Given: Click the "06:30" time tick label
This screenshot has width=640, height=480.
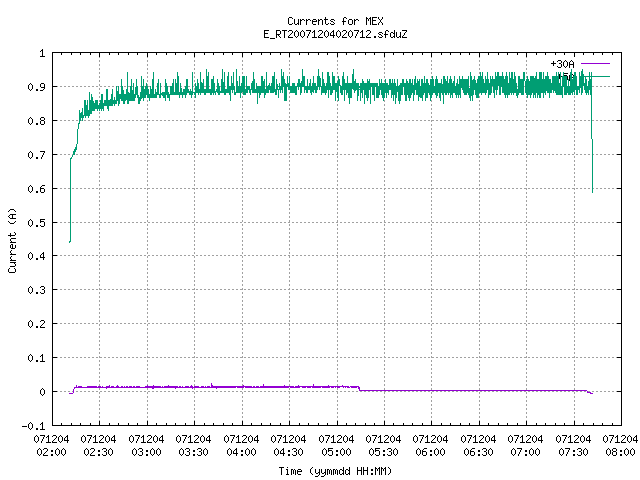Looking at the screenshot, I should pyautogui.click(x=478, y=452).
